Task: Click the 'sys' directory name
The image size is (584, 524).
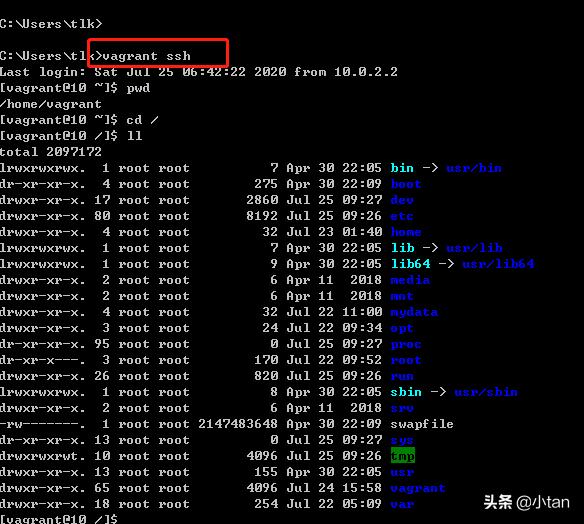Action: click(x=402, y=440)
